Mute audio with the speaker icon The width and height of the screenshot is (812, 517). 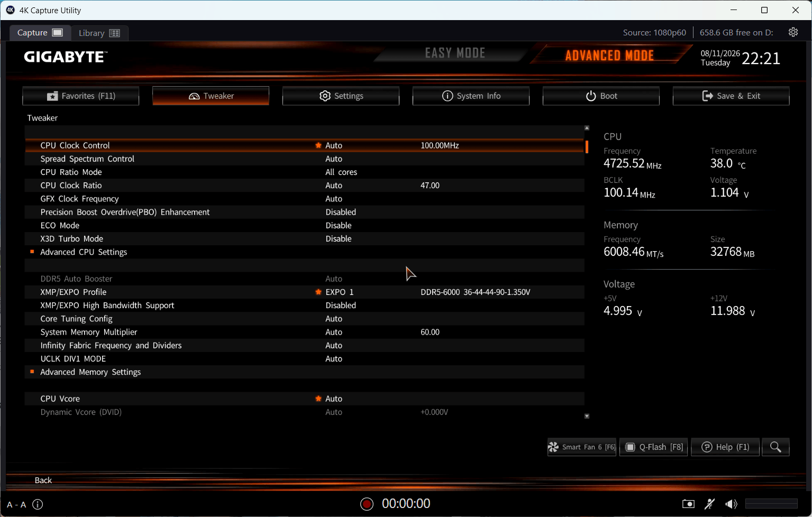731,504
